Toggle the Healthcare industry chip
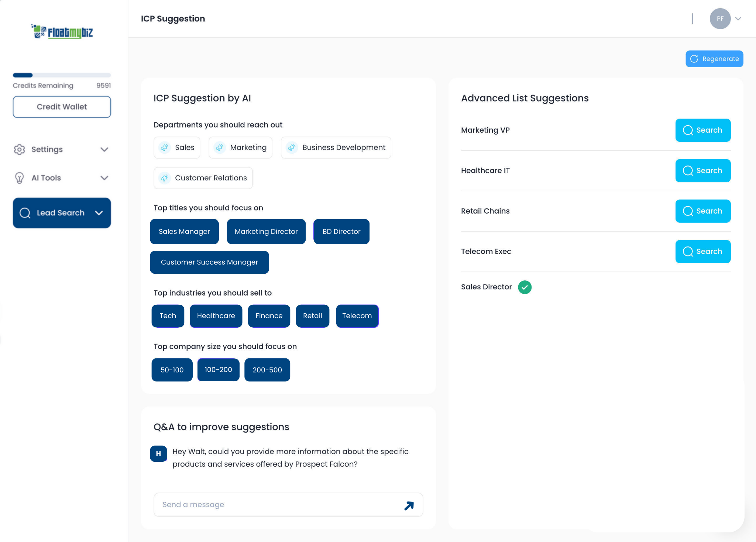 pos(216,316)
